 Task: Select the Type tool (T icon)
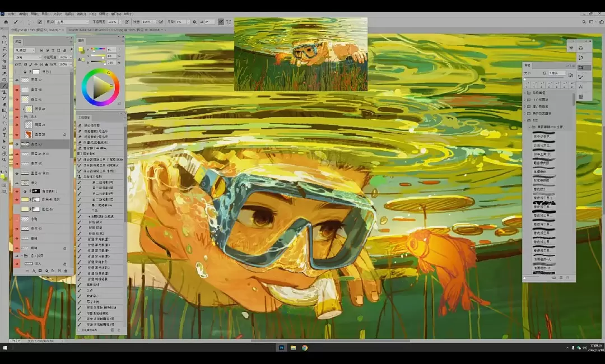tap(4, 135)
